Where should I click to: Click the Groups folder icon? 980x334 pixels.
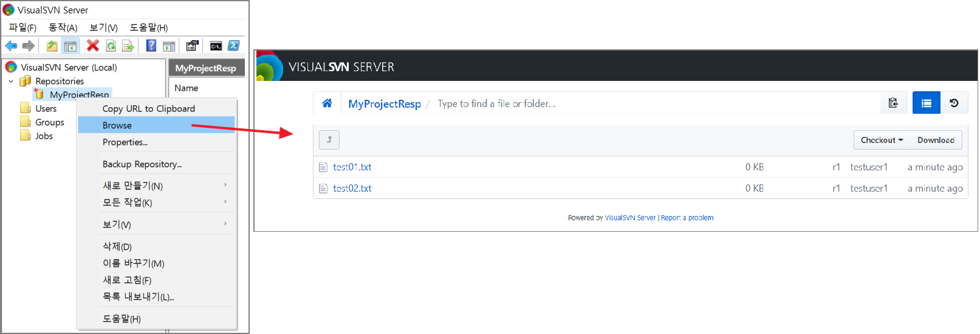click(26, 122)
